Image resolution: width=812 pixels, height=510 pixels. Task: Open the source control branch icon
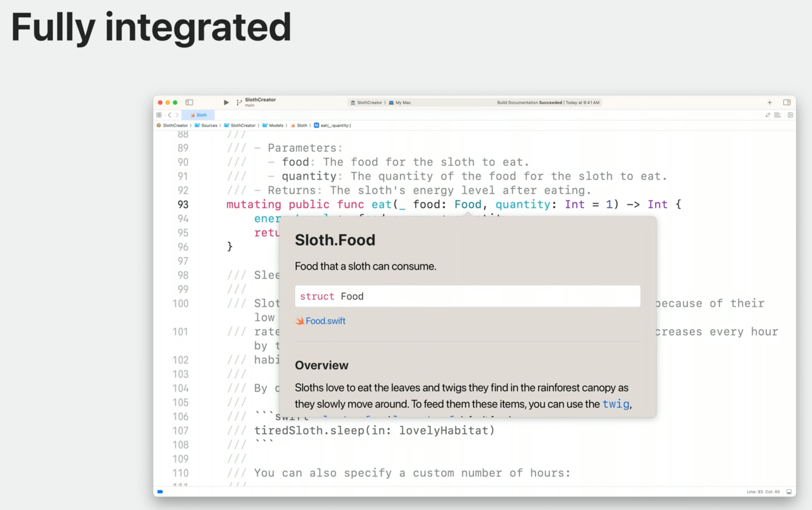pos(239,102)
